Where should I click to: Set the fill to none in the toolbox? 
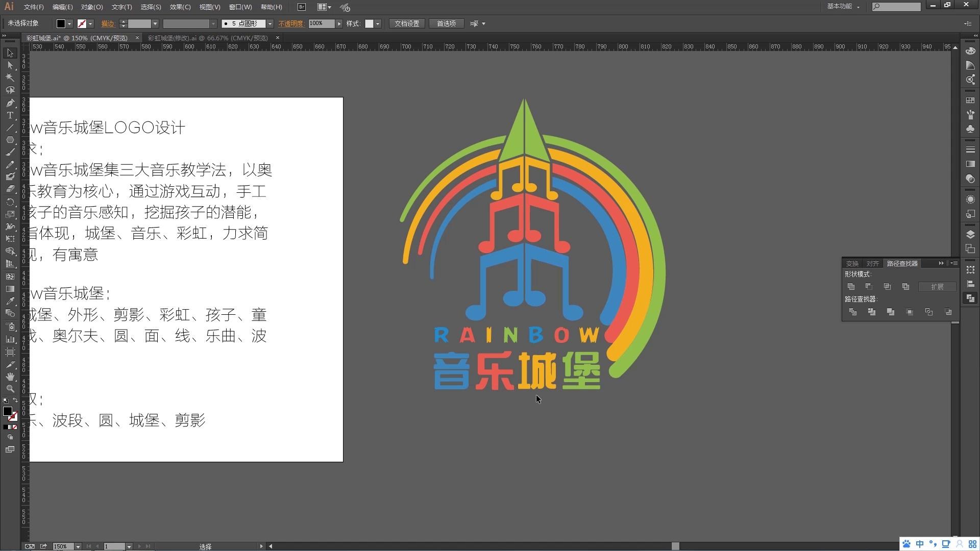point(15,428)
